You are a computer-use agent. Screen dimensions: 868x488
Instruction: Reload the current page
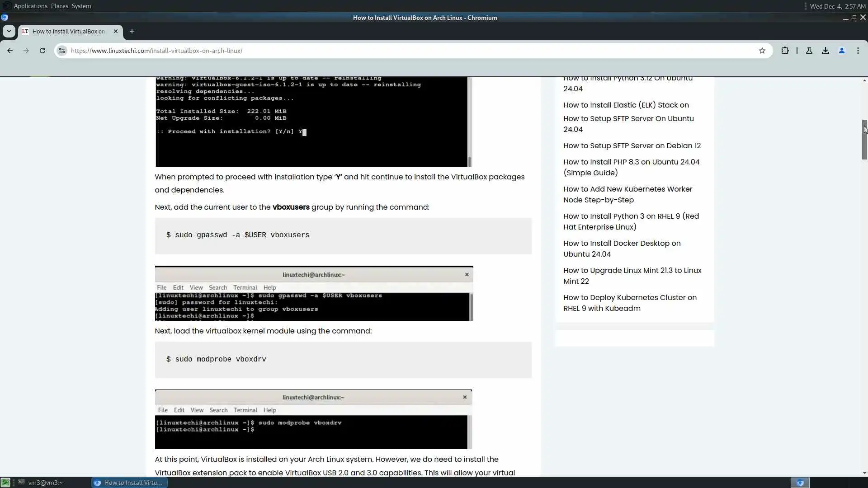[x=42, y=51]
